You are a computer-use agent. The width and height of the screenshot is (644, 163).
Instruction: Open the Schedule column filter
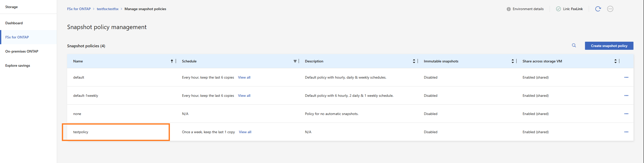[295, 61]
